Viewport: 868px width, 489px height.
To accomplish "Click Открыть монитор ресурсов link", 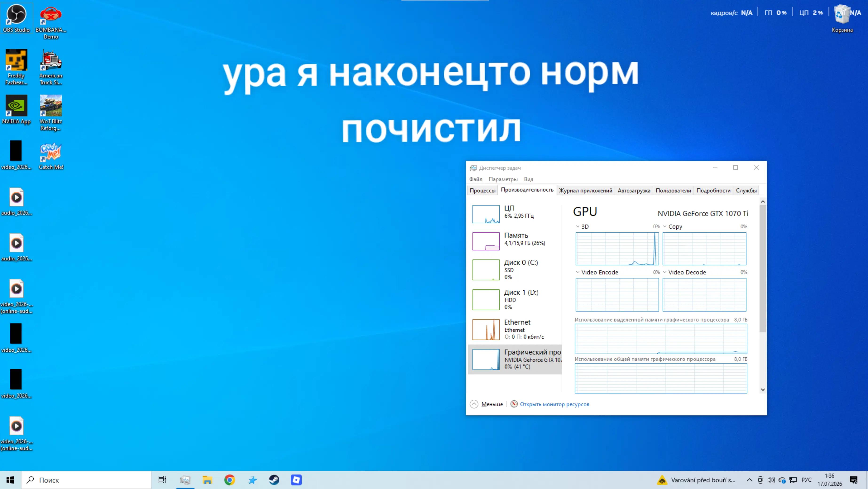I will 554,404.
